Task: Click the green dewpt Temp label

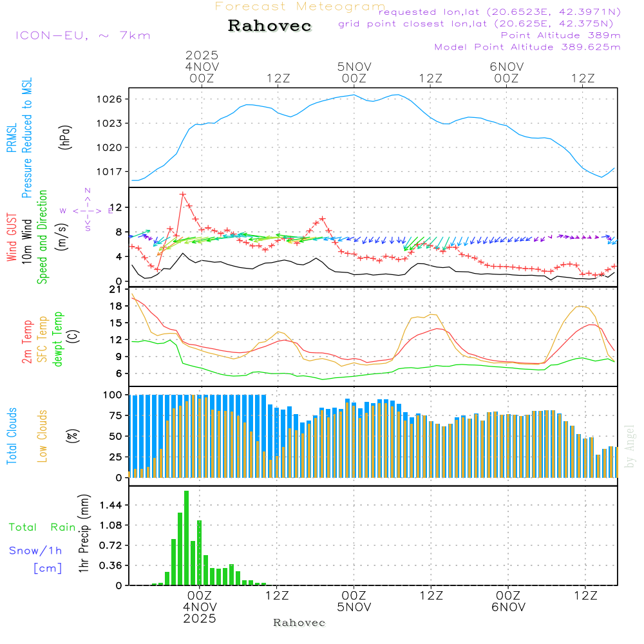Action: tap(59, 339)
